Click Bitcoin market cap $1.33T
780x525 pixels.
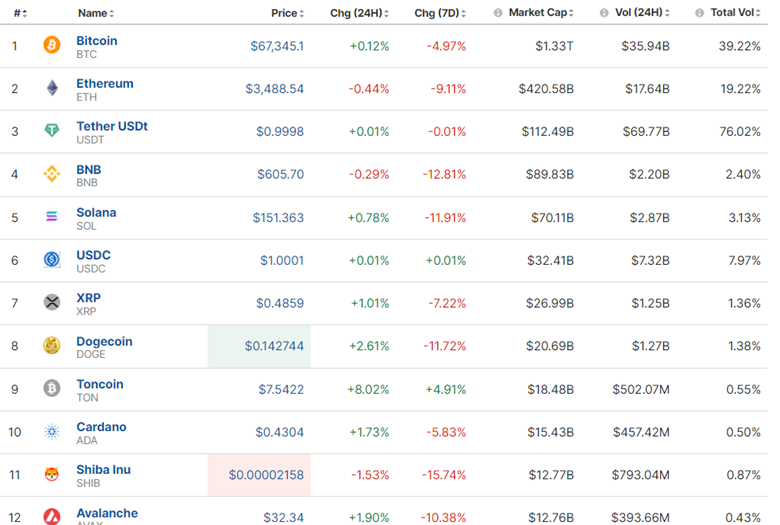click(x=554, y=46)
